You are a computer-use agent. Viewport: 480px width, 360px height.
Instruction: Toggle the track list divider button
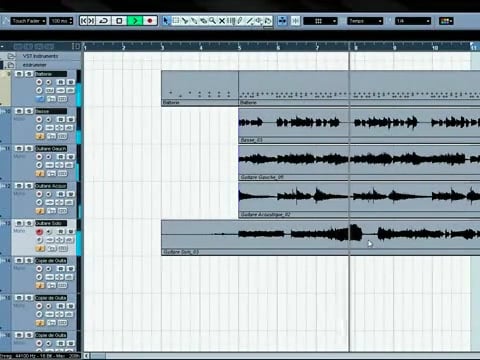pos(76,46)
